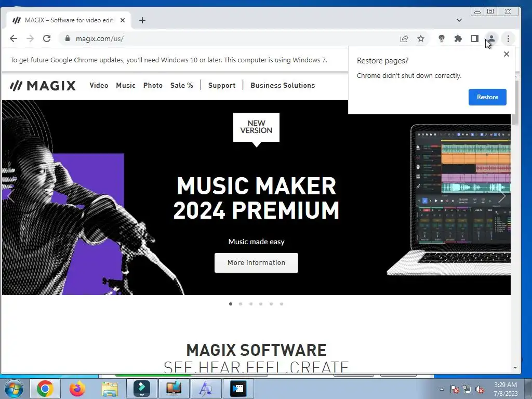Show previous slide with left carousel arrow
The width and height of the screenshot is (532, 399).
coord(10,196)
